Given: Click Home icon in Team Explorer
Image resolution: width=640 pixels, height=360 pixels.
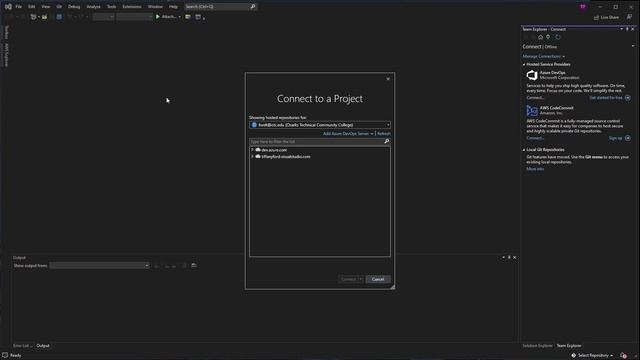Looking at the screenshot, I should click(540, 37).
